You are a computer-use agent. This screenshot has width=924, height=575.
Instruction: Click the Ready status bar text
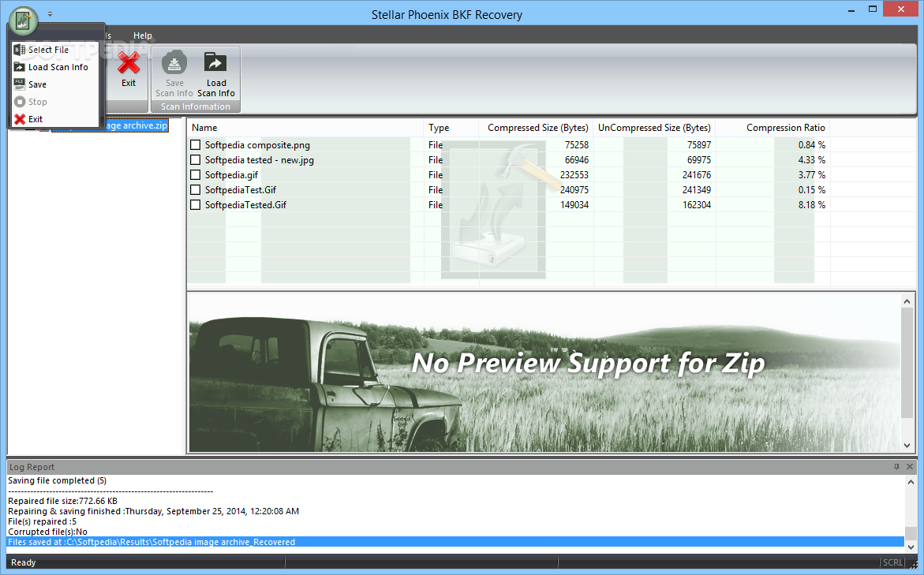24,562
